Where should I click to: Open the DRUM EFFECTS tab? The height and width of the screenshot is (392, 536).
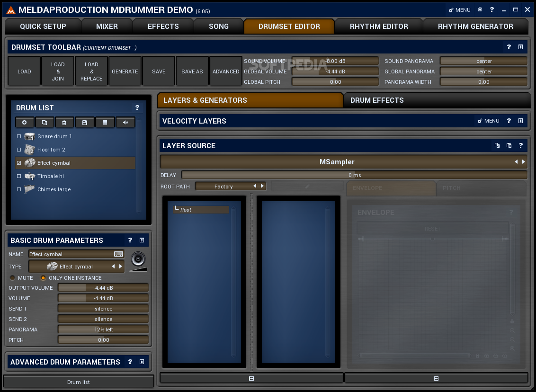(x=437, y=100)
